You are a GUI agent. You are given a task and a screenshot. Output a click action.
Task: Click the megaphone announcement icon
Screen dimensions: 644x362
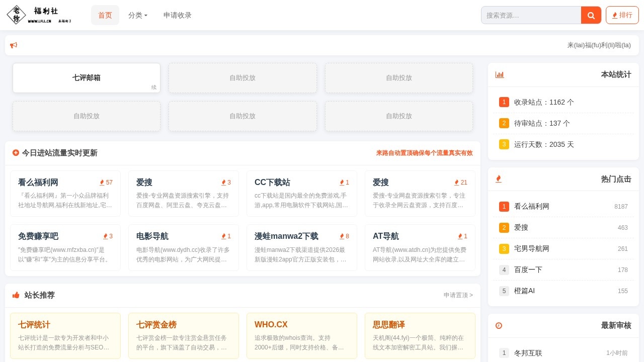14,45
